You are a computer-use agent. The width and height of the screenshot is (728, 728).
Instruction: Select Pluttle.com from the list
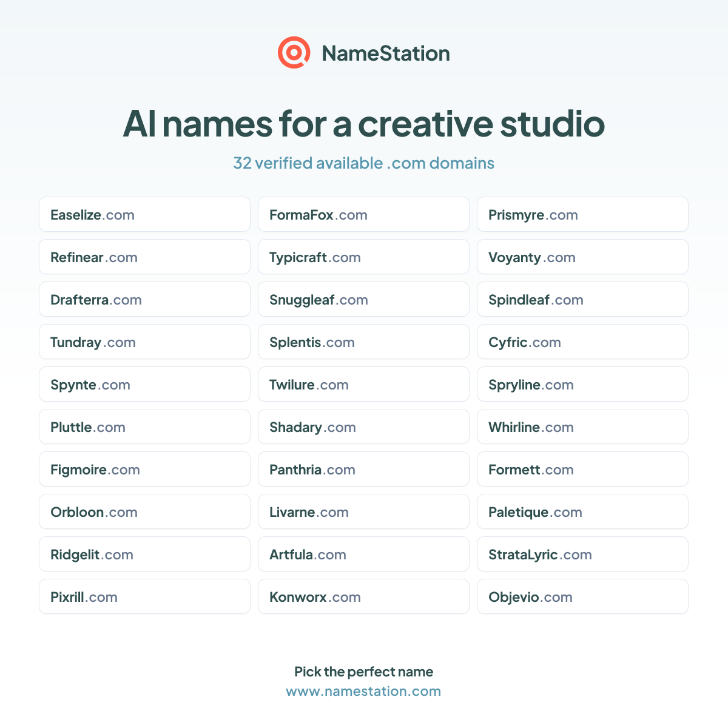(144, 426)
